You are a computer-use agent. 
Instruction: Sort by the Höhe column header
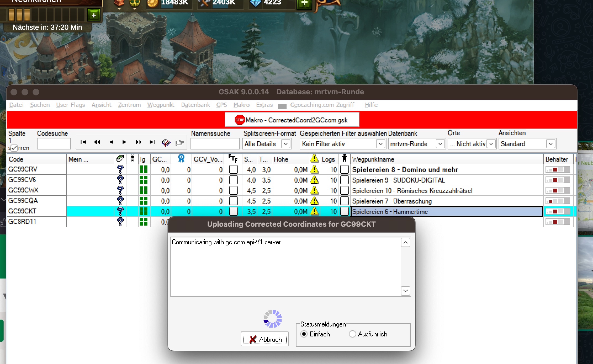(x=290, y=159)
